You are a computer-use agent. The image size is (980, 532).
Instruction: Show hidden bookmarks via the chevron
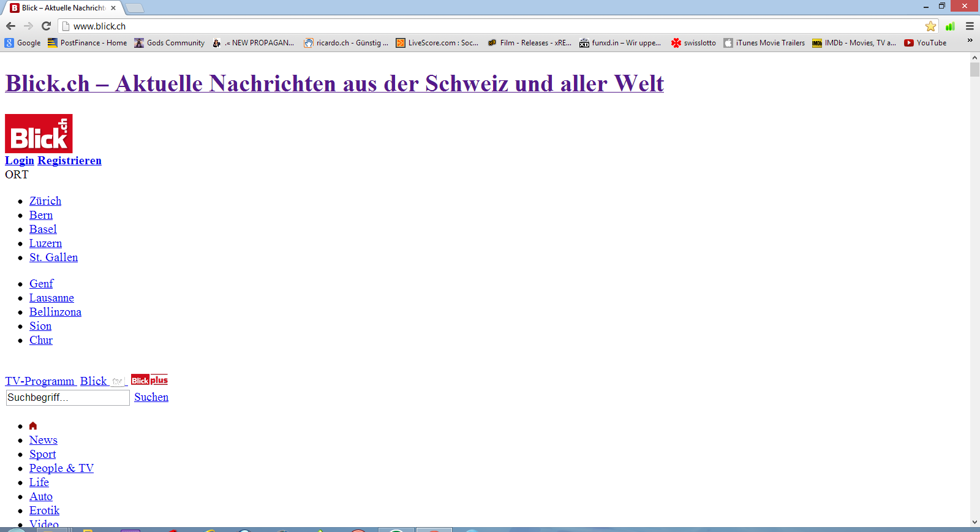(x=970, y=40)
